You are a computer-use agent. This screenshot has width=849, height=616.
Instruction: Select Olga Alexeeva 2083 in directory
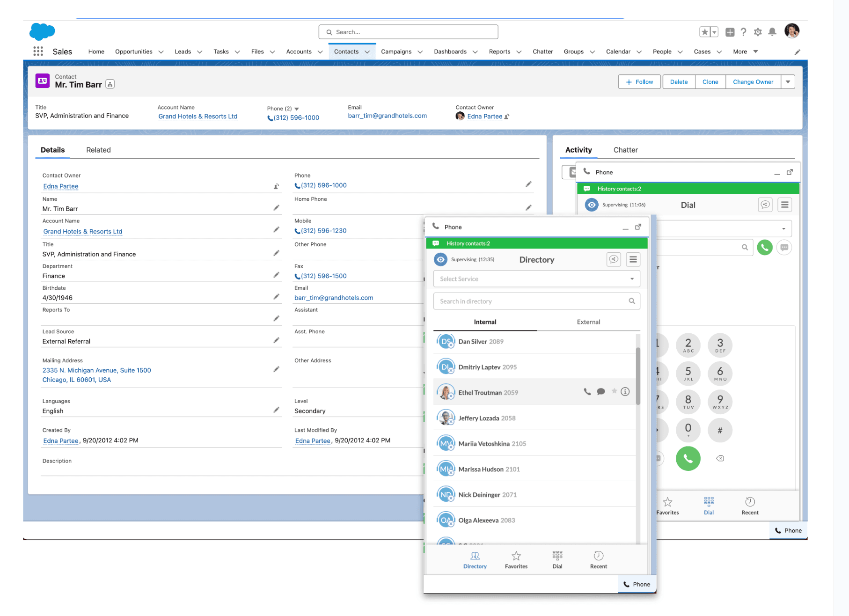pyautogui.click(x=534, y=520)
